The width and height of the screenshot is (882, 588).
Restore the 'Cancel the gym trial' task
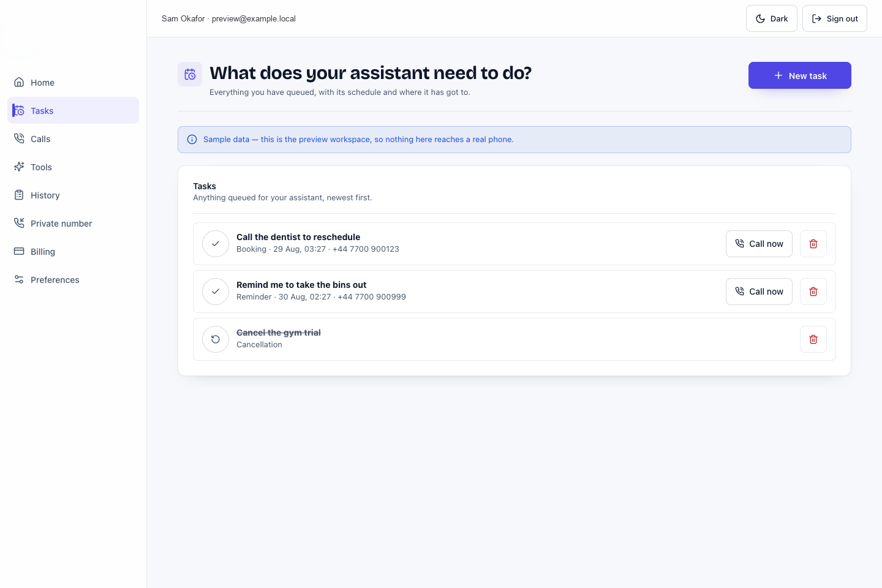click(216, 339)
